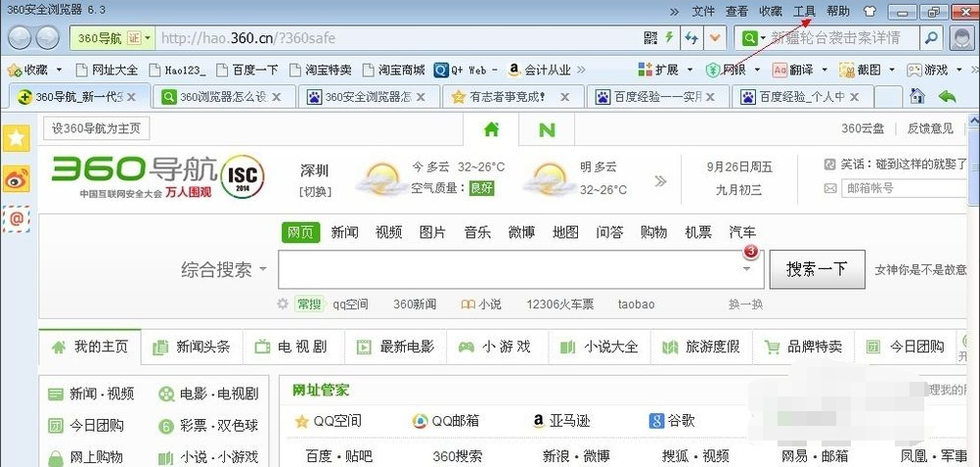Screen dimensions: 980x467
Task: Select the 图片 search category
Action: [x=432, y=232]
